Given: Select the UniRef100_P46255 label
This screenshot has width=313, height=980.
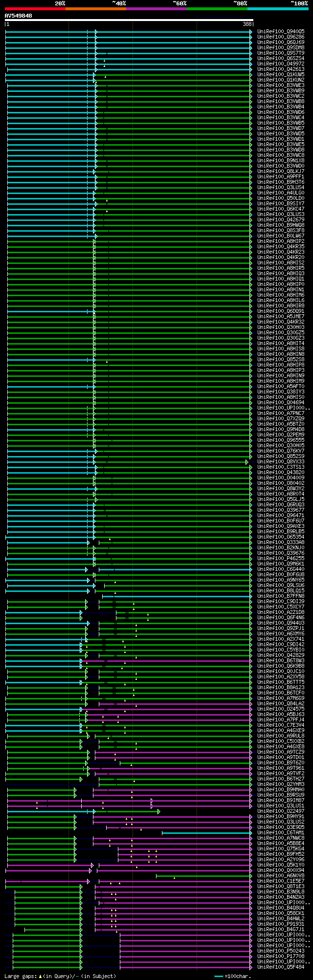Looking at the screenshot, I should 281,558.
